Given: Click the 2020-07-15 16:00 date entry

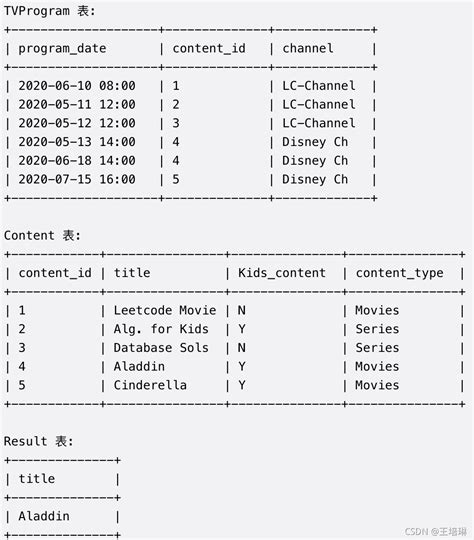Looking at the screenshot, I should pos(77,179).
